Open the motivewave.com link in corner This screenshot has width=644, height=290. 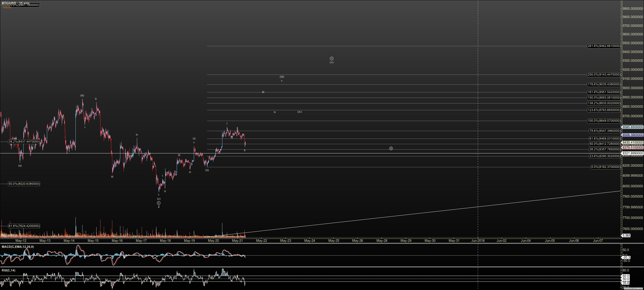[x=633, y=288]
